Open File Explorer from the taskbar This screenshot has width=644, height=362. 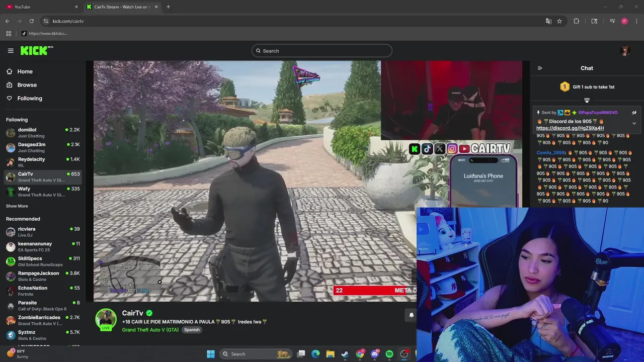[x=331, y=354]
